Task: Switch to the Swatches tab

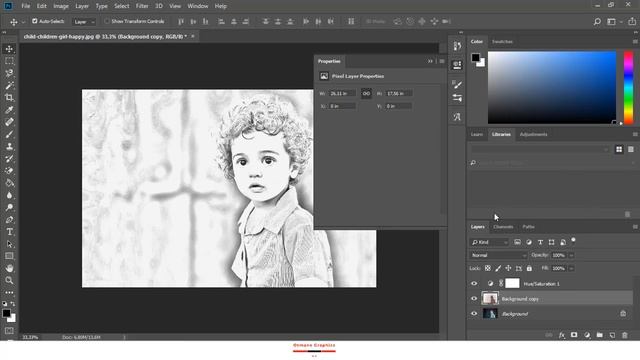Action: click(x=502, y=42)
